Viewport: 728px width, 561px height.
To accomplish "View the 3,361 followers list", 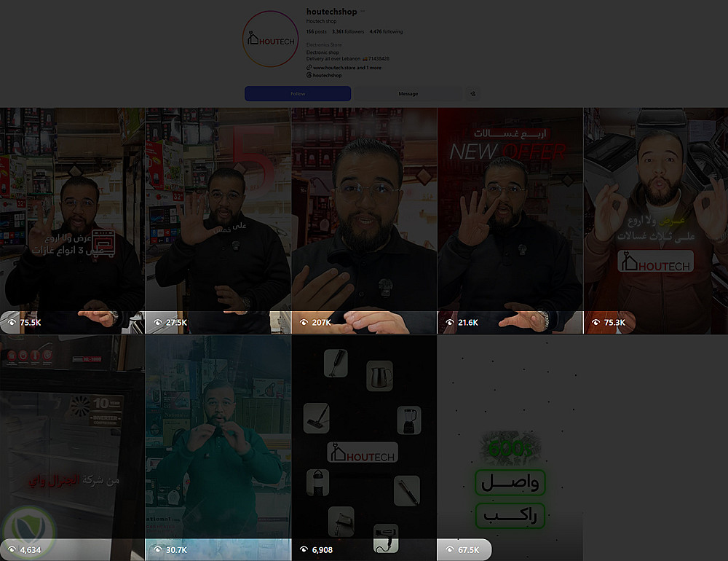I will (348, 31).
